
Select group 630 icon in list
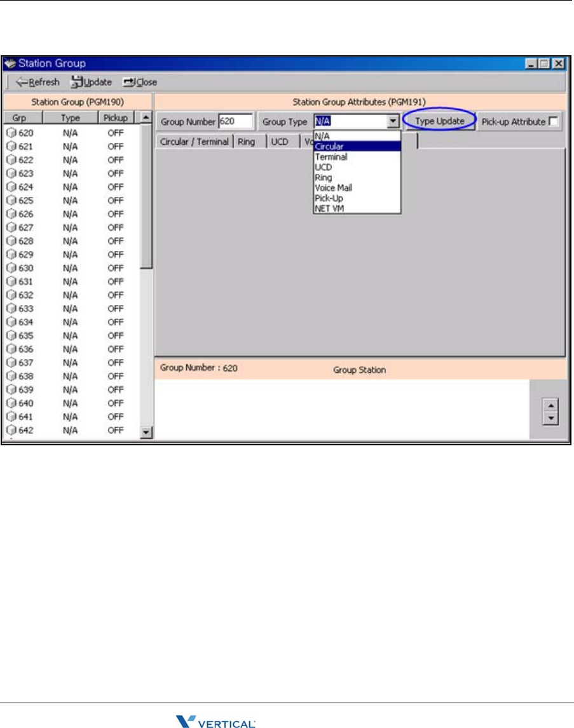[11, 268]
